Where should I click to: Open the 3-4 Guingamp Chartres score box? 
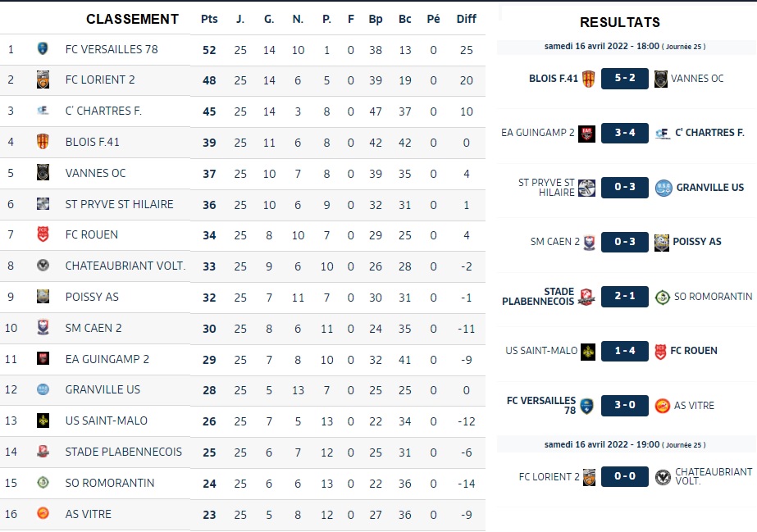pos(625,133)
